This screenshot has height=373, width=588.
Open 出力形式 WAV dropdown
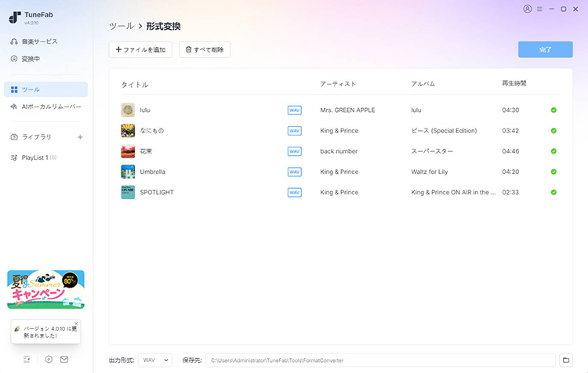pyautogui.click(x=155, y=360)
